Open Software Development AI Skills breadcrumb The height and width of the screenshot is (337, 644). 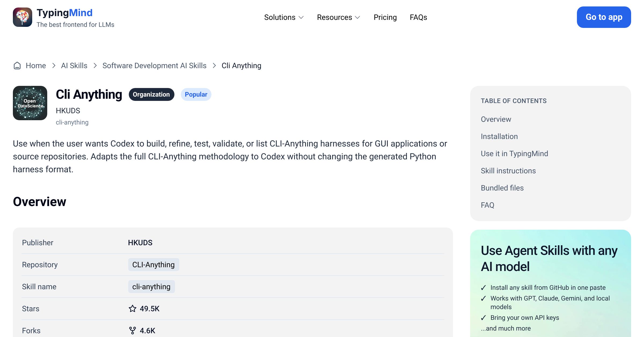pyautogui.click(x=154, y=65)
